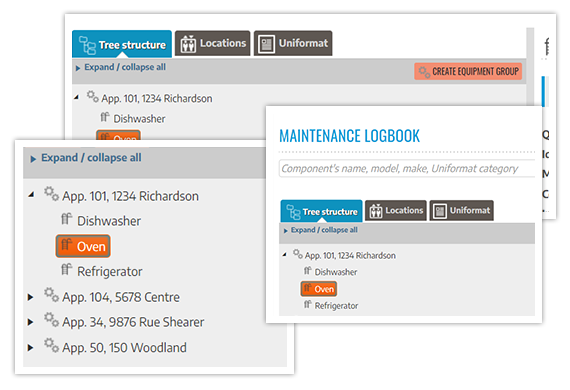
Task: Click Expand / collapse all link in left panel
Action: click(91, 158)
